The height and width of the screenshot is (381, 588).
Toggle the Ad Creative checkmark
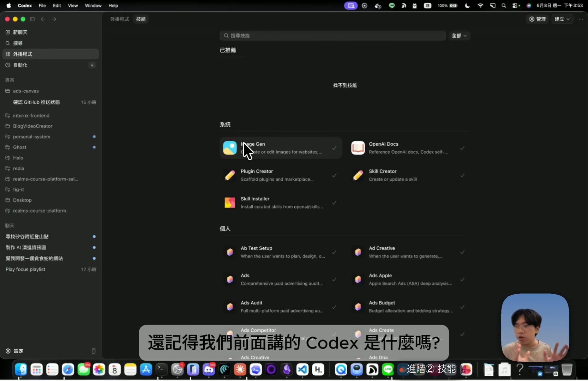462,252
